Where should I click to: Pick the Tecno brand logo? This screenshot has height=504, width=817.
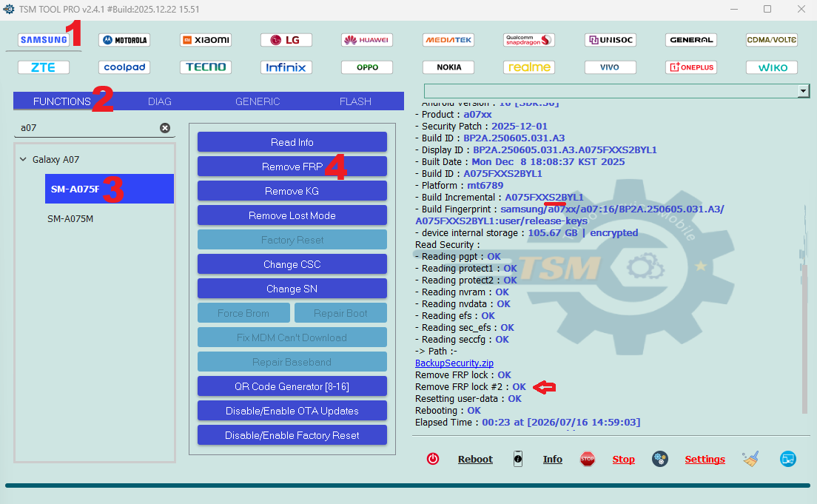tap(206, 67)
